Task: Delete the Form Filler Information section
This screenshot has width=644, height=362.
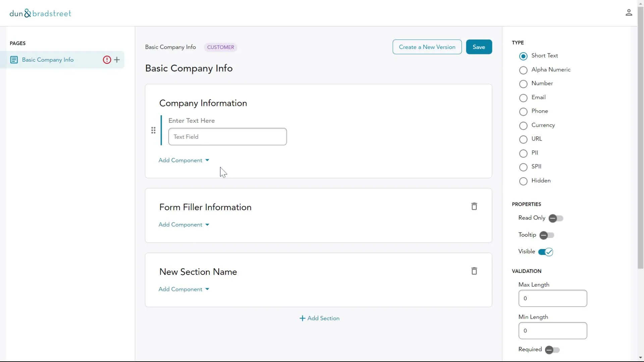Action: click(474, 206)
